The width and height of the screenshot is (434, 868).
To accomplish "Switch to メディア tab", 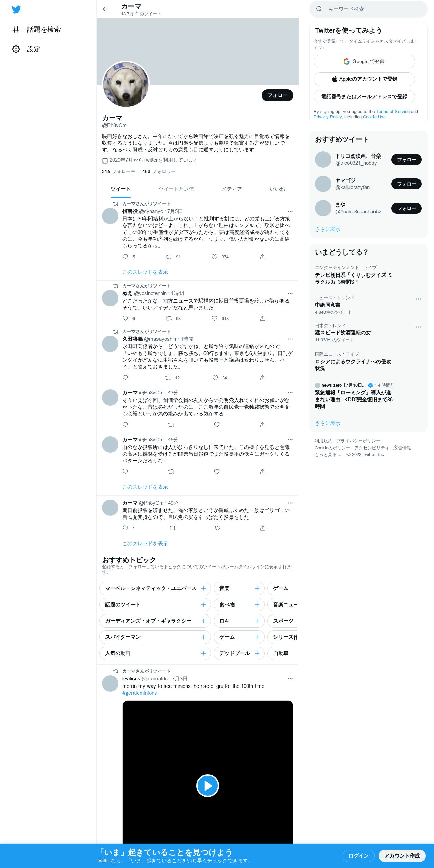I will point(232,189).
